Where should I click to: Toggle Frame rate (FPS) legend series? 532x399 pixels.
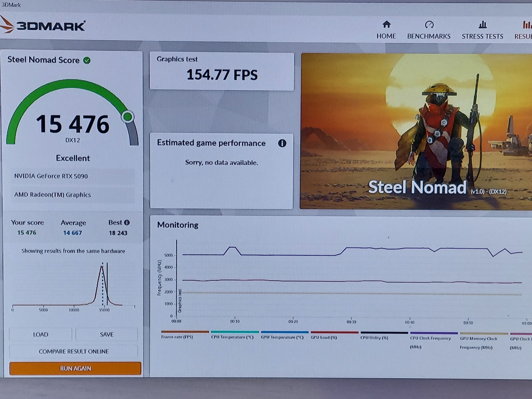pyautogui.click(x=177, y=337)
